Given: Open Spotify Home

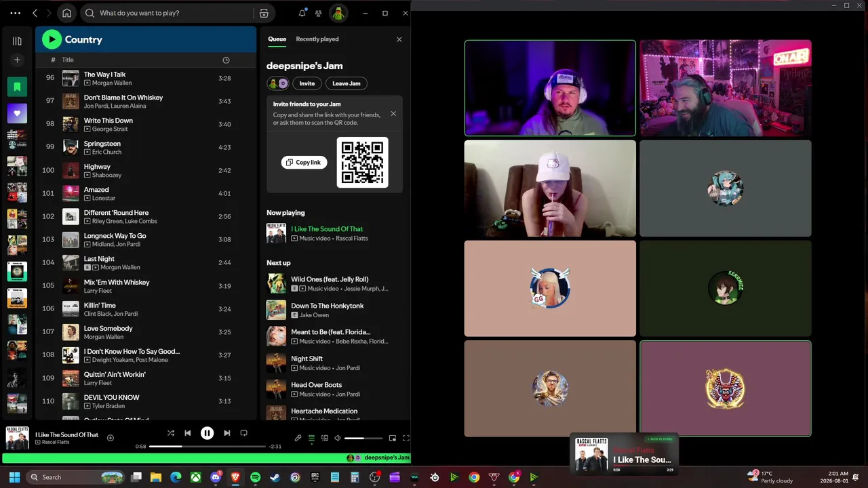Looking at the screenshot, I should coord(66,13).
